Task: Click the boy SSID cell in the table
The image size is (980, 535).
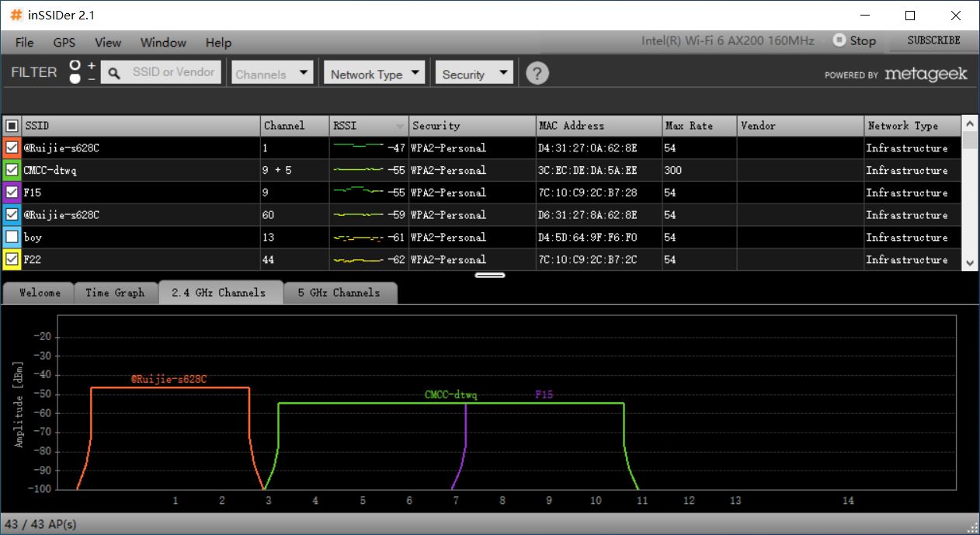Action: (x=141, y=237)
